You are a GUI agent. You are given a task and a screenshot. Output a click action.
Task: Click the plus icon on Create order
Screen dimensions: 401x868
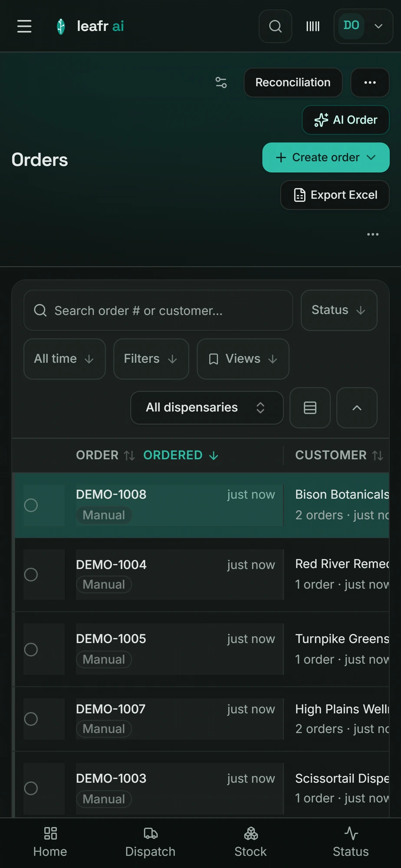(281, 158)
